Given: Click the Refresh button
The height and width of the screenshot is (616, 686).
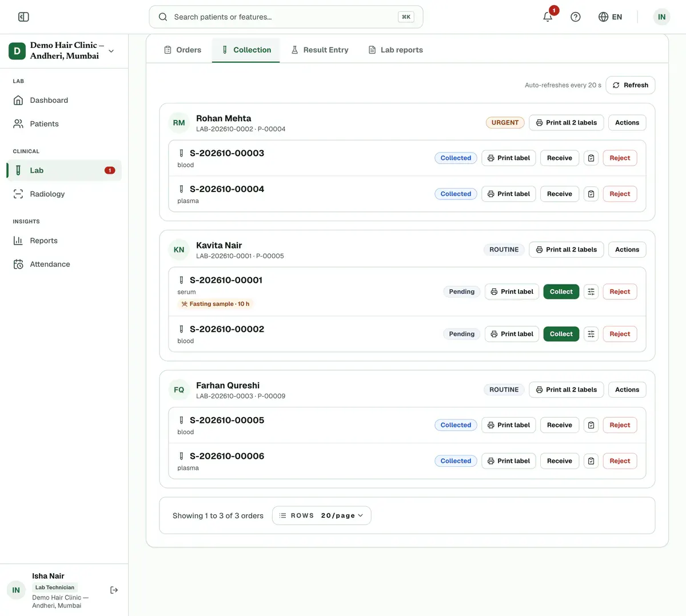Looking at the screenshot, I should 630,85.
